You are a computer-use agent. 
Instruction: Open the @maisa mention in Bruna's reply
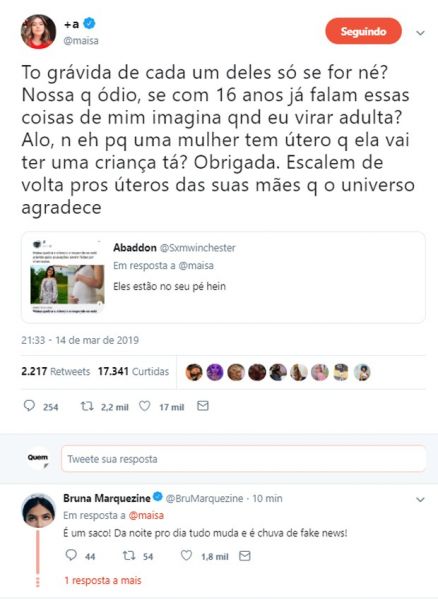(146, 515)
